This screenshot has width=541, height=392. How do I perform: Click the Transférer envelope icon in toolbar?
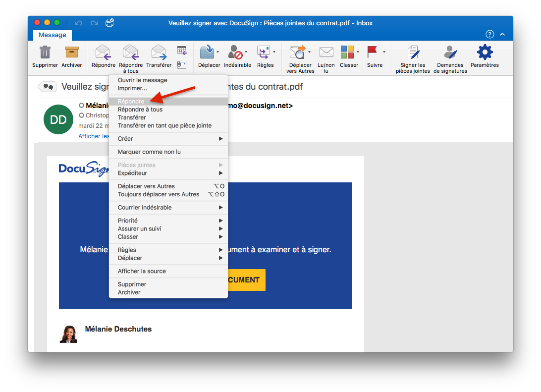pos(159,53)
